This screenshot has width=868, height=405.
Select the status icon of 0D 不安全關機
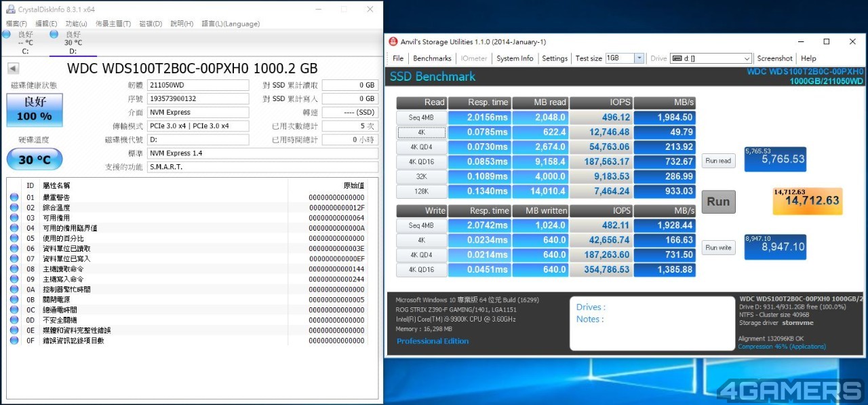pyautogui.click(x=14, y=320)
